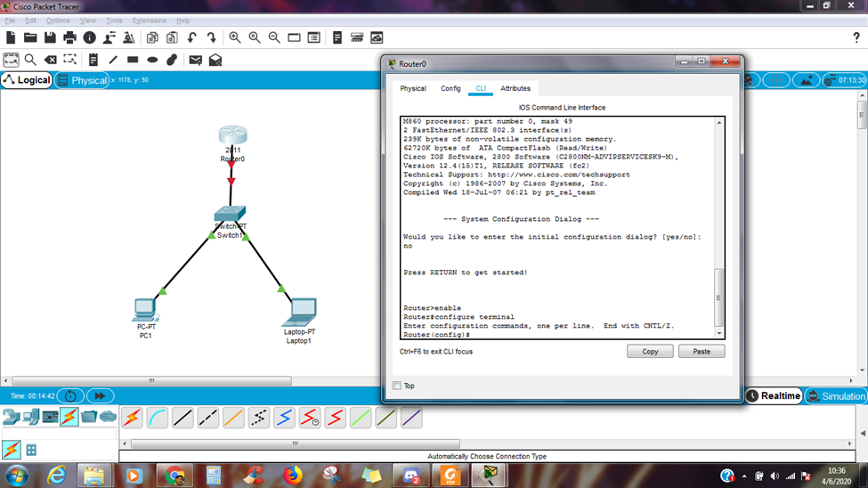
Task: Click PC1 device on canvas
Action: (x=146, y=310)
